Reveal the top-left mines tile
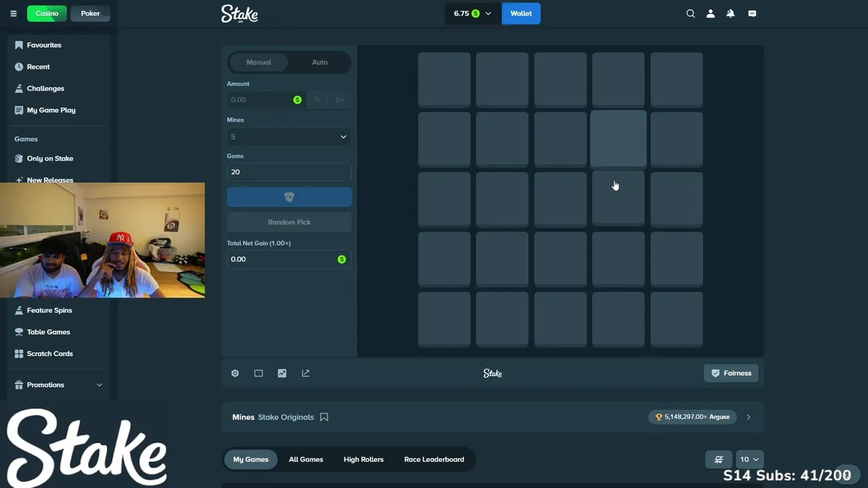 pos(444,79)
